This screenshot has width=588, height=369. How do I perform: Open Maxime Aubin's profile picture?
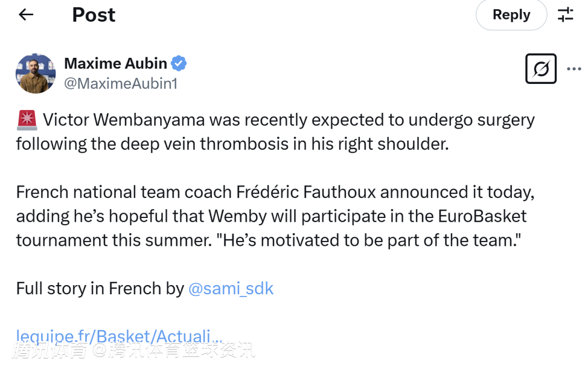tap(35, 73)
